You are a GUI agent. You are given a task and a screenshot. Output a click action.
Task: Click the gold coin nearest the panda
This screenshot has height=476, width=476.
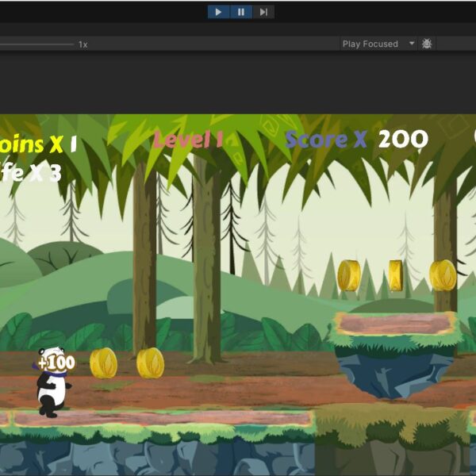tap(103, 363)
